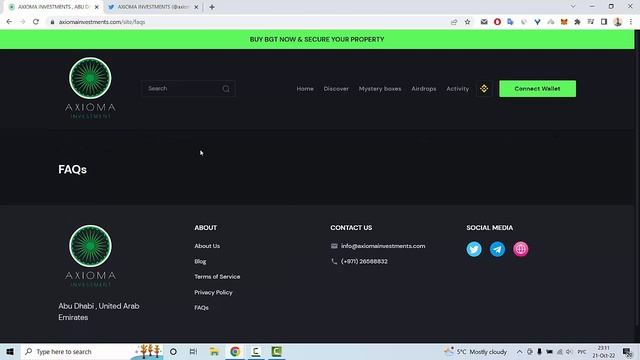Screen dimensions: 640x360
Task: Go to Home in navigation
Action: click(x=305, y=89)
